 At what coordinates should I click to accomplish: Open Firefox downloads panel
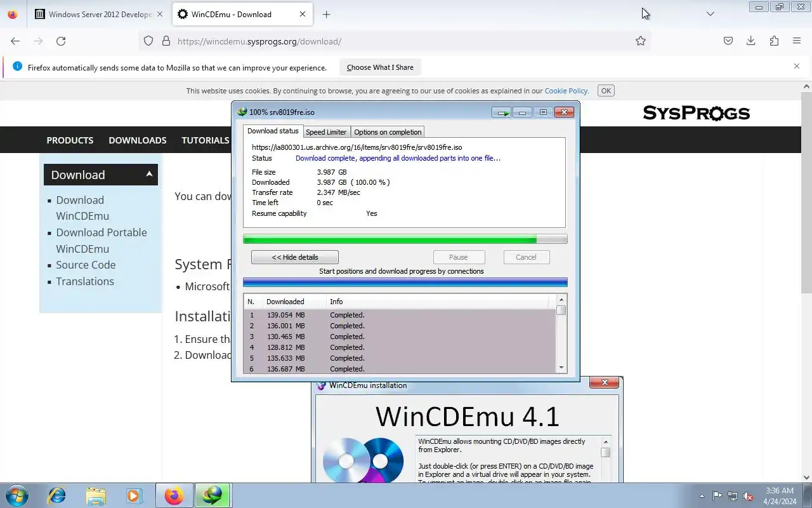[751, 41]
